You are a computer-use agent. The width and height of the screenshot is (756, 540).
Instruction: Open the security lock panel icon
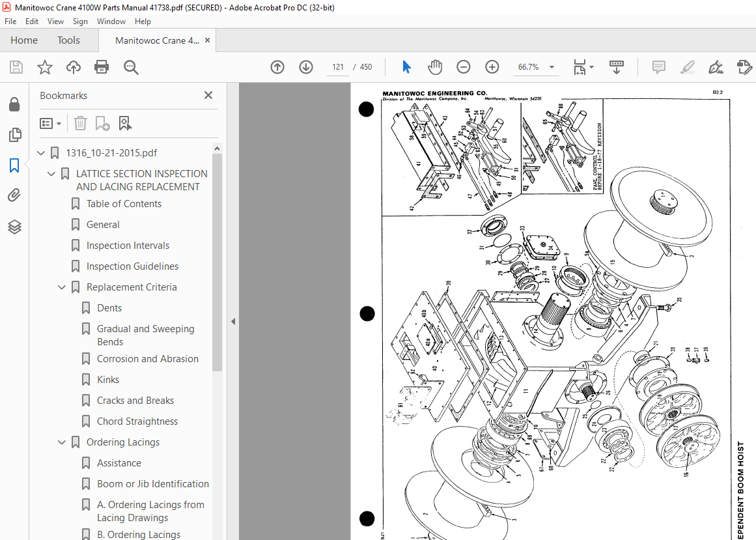pos(14,104)
